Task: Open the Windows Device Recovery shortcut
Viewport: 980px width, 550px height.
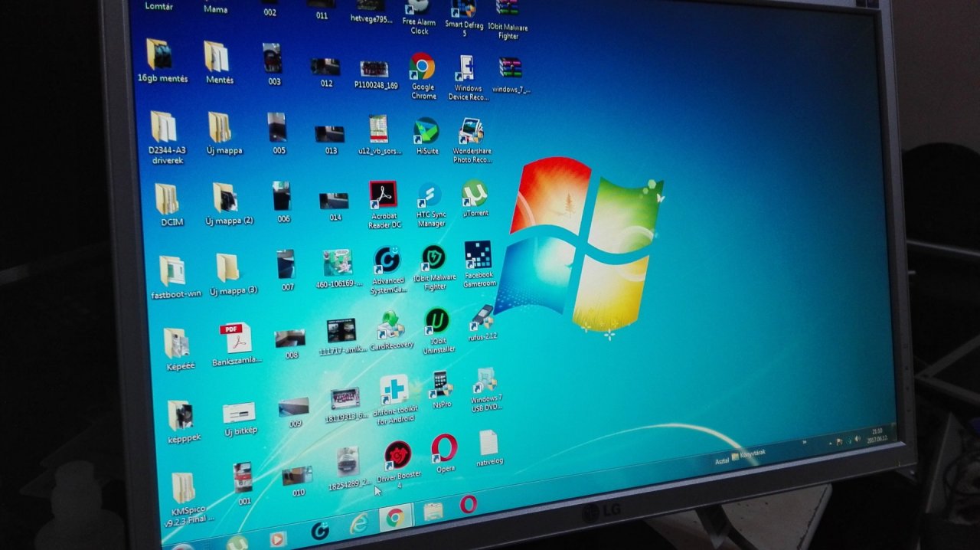Action: [464, 69]
